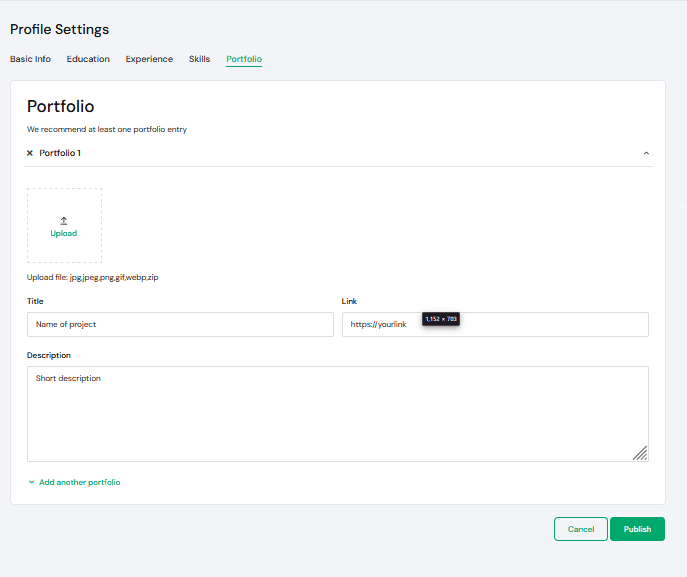Focus the Title input field
Viewport: 687px width, 577px height.
[180, 324]
